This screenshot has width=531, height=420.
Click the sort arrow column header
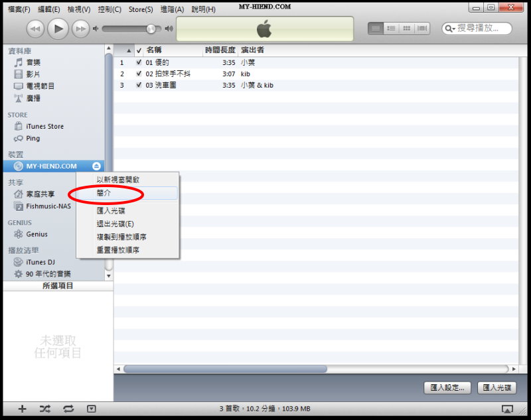[x=129, y=50]
